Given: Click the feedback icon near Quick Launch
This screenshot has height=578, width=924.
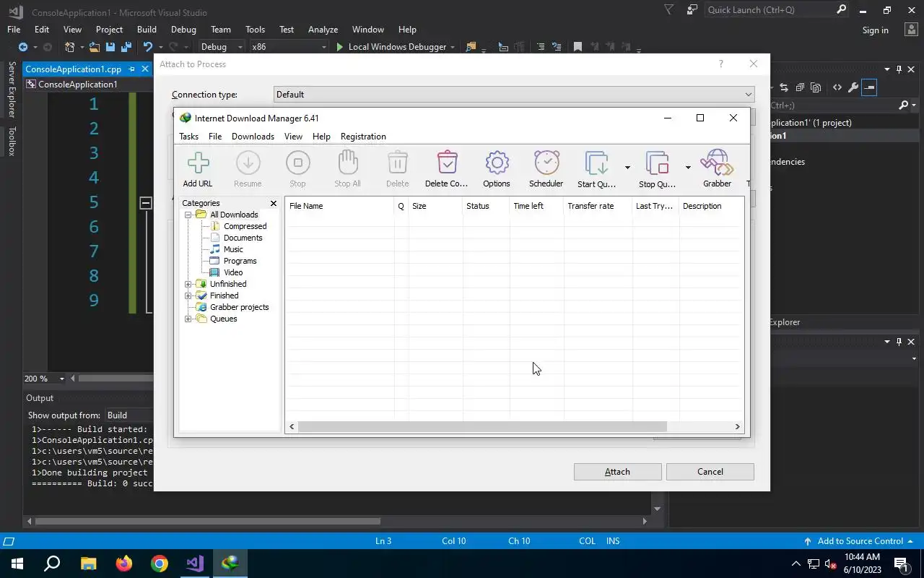Looking at the screenshot, I should pos(692,10).
